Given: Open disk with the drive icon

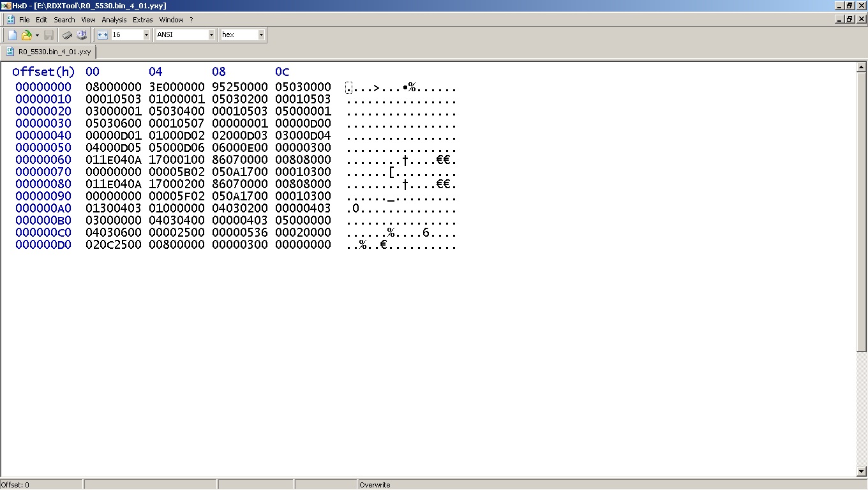Looking at the screenshot, I should pyautogui.click(x=82, y=35).
